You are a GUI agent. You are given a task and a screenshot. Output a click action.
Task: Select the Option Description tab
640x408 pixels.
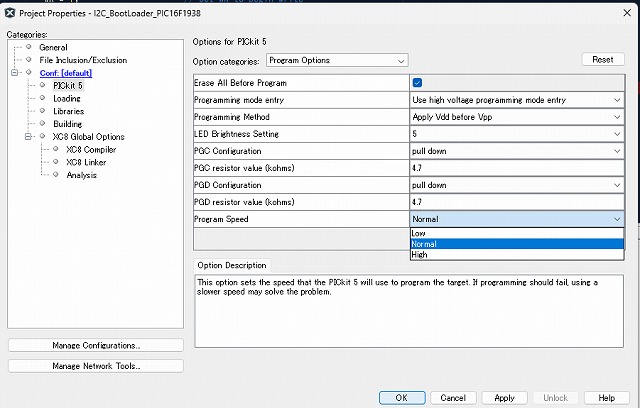tap(232, 265)
